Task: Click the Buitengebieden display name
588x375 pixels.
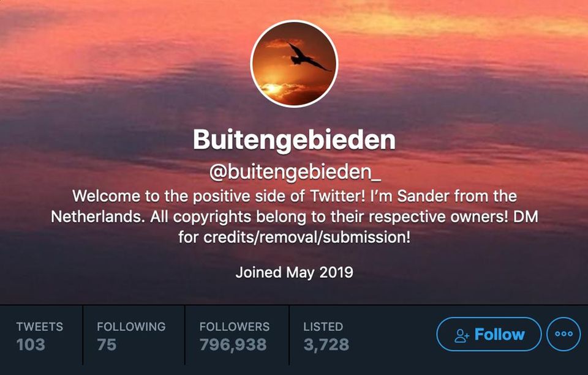Action: click(294, 140)
